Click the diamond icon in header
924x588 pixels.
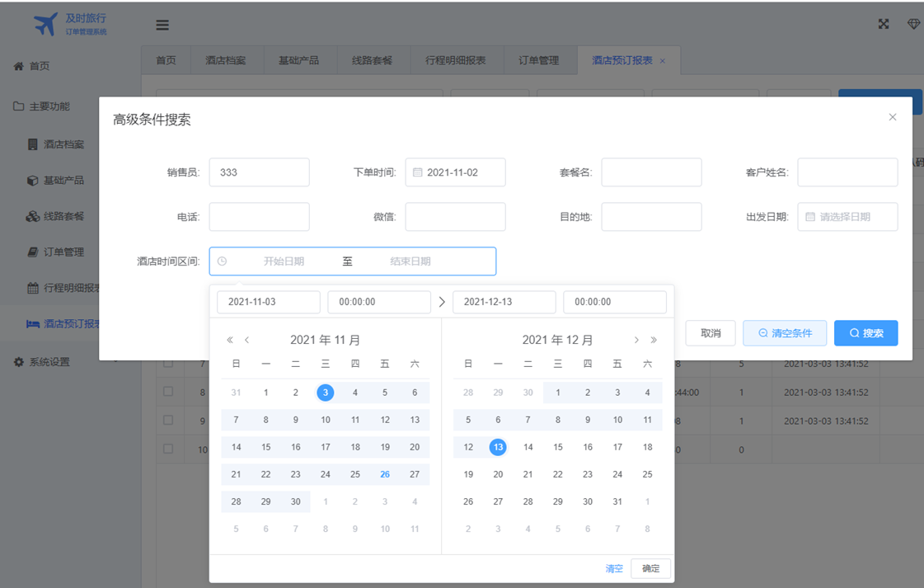[x=913, y=24]
